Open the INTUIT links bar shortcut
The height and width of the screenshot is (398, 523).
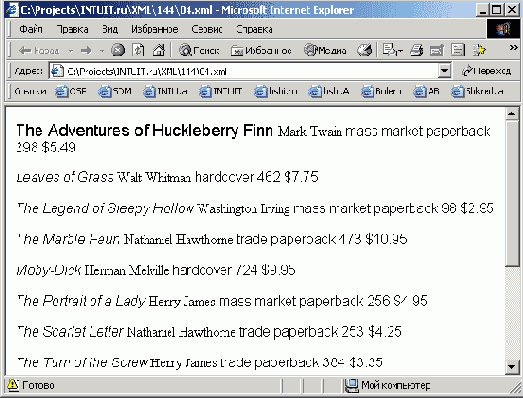220,91
